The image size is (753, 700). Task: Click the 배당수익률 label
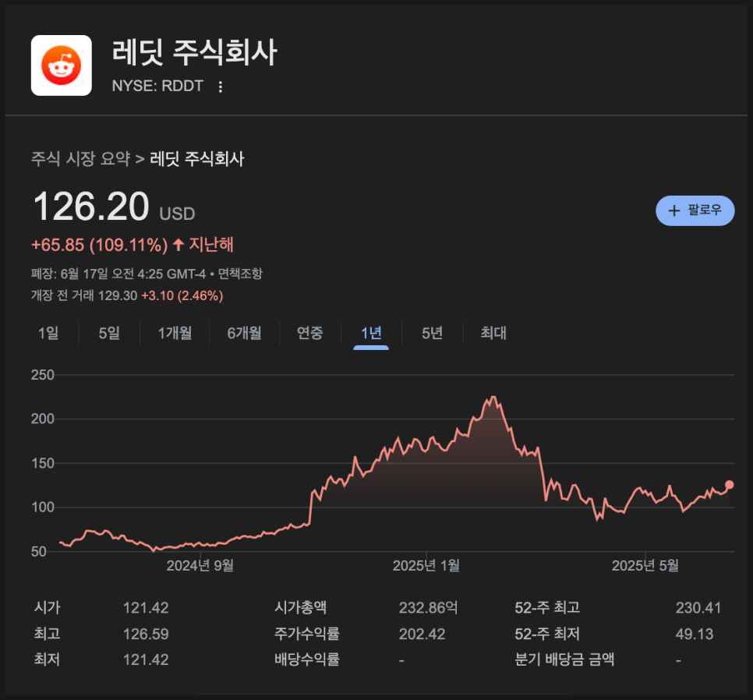coord(307,659)
